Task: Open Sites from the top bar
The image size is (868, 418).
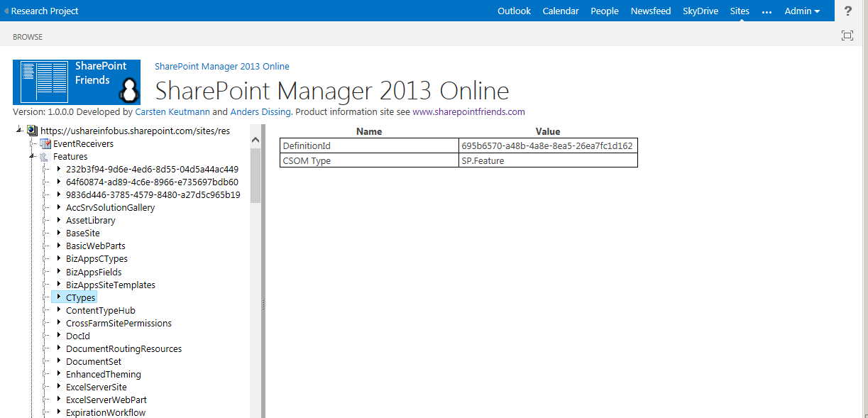Action: (x=740, y=11)
